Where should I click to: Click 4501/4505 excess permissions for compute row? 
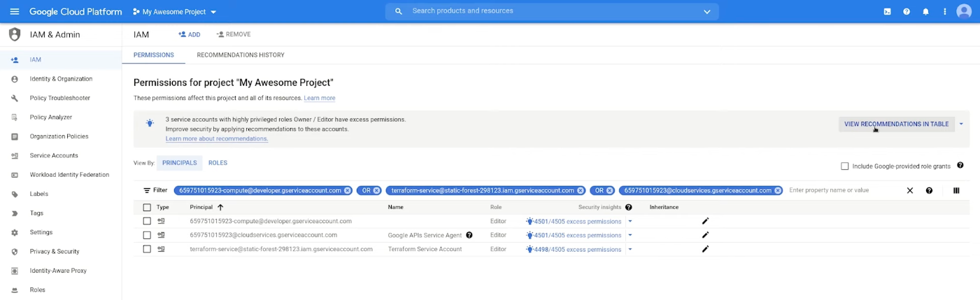(x=574, y=222)
